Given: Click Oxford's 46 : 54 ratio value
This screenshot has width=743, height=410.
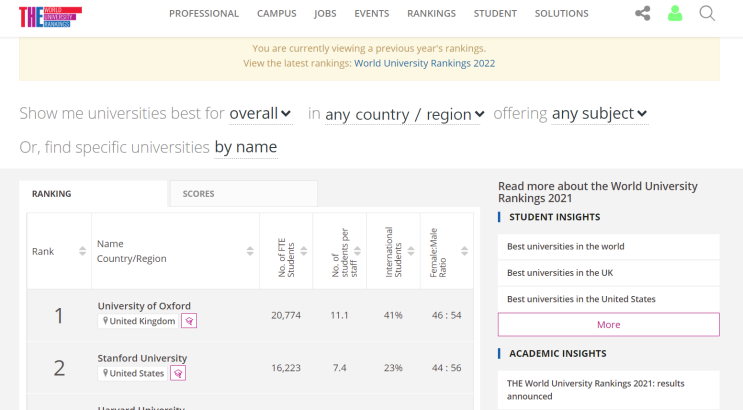Looking at the screenshot, I should point(446,315).
